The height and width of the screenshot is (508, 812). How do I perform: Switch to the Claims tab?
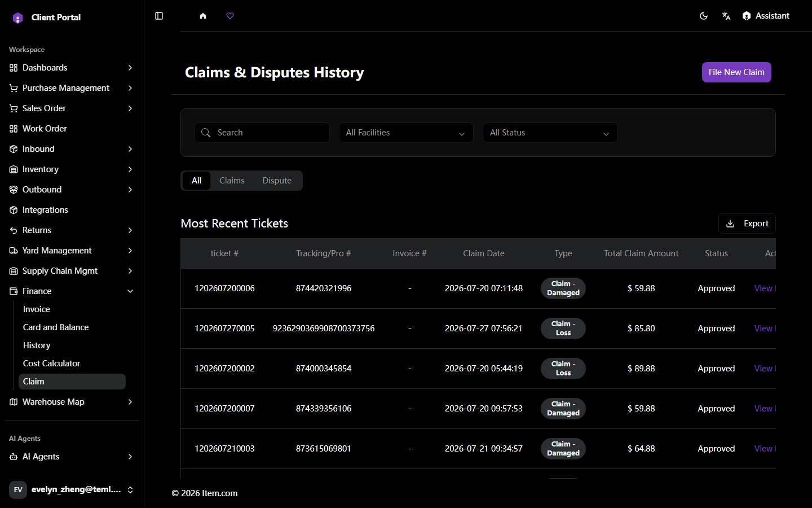coord(232,181)
